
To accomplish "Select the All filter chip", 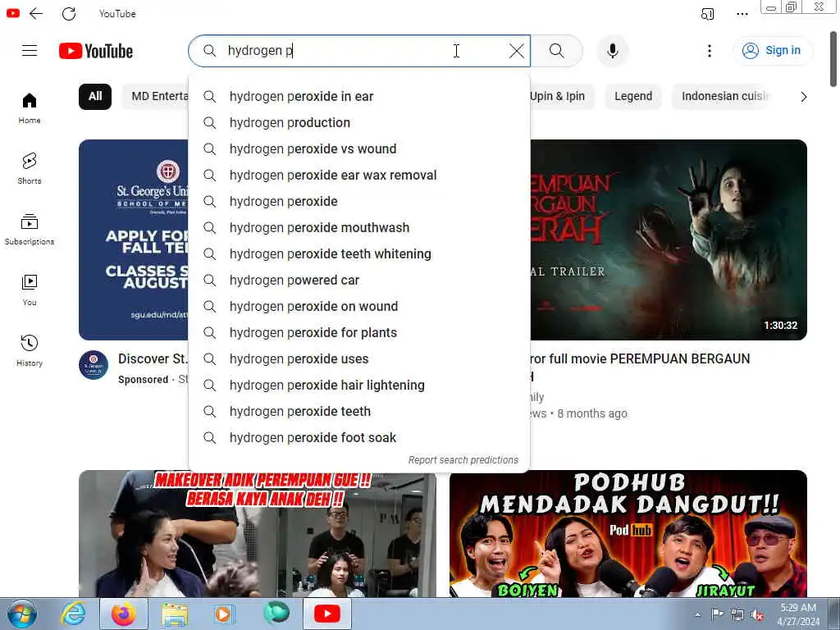I will (x=95, y=97).
